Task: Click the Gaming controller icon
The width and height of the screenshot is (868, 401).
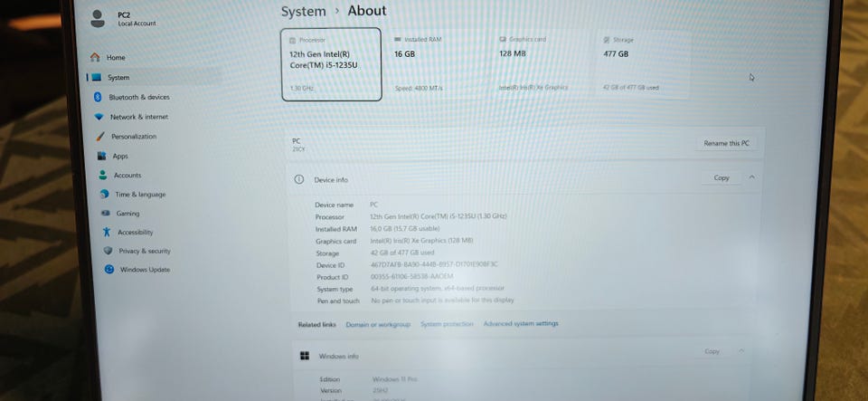Action: click(105, 214)
